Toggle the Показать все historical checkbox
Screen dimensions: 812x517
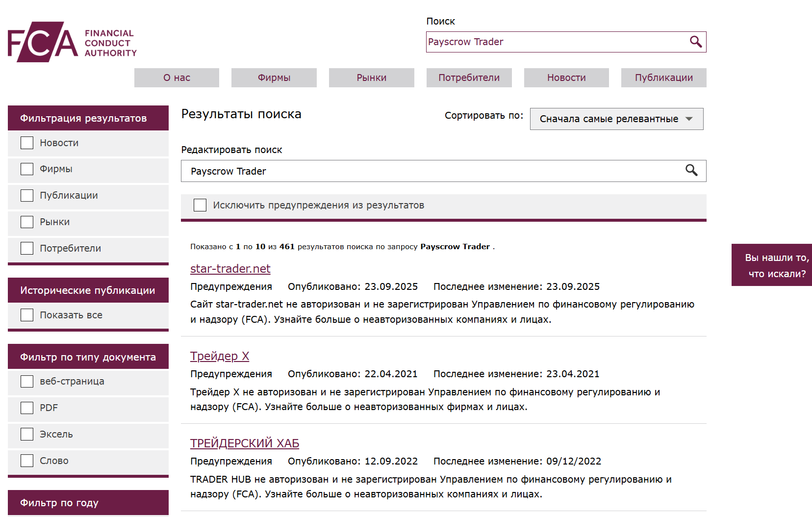pos(27,315)
